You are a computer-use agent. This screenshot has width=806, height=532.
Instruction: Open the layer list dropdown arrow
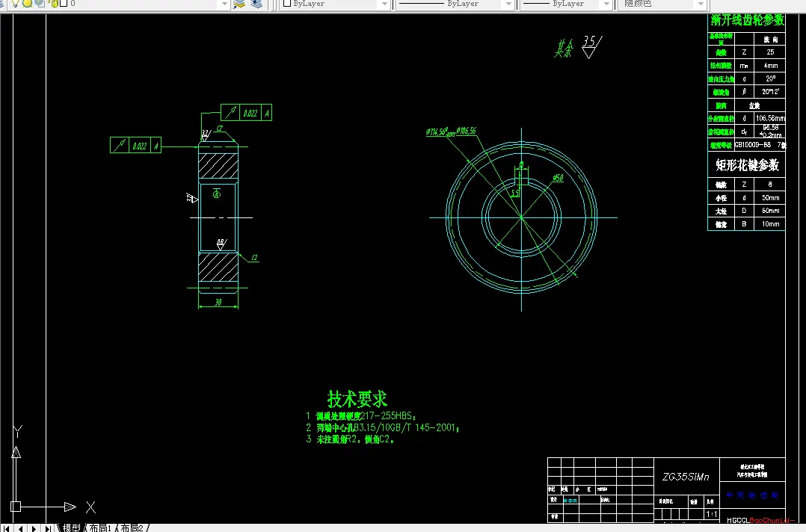pyautogui.click(x=224, y=4)
